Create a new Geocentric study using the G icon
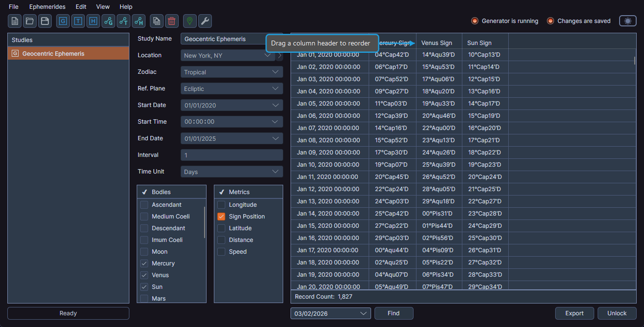Screen dimensions: 644x327 point(62,21)
